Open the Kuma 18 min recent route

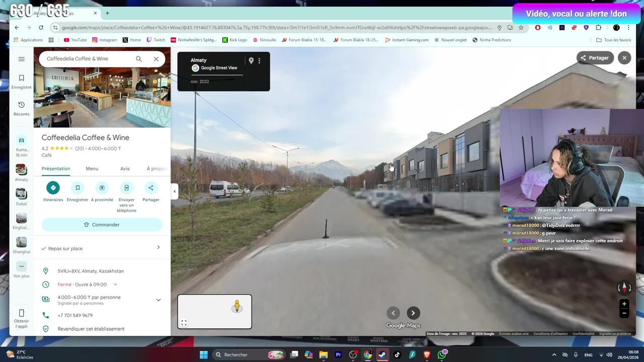(x=21, y=146)
